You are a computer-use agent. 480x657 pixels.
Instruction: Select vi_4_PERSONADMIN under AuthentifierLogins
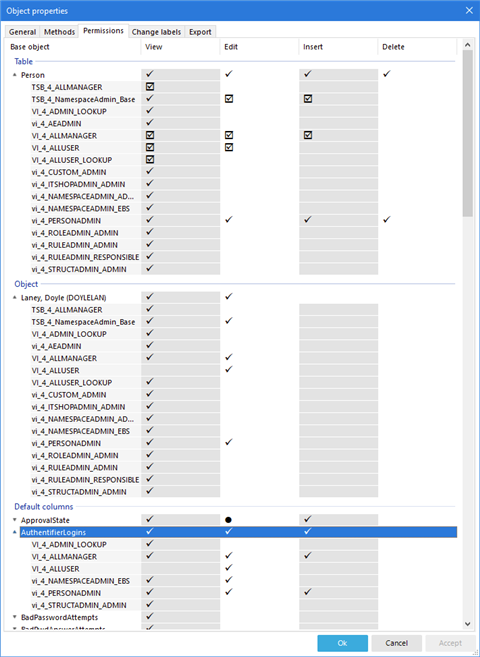point(66,593)
